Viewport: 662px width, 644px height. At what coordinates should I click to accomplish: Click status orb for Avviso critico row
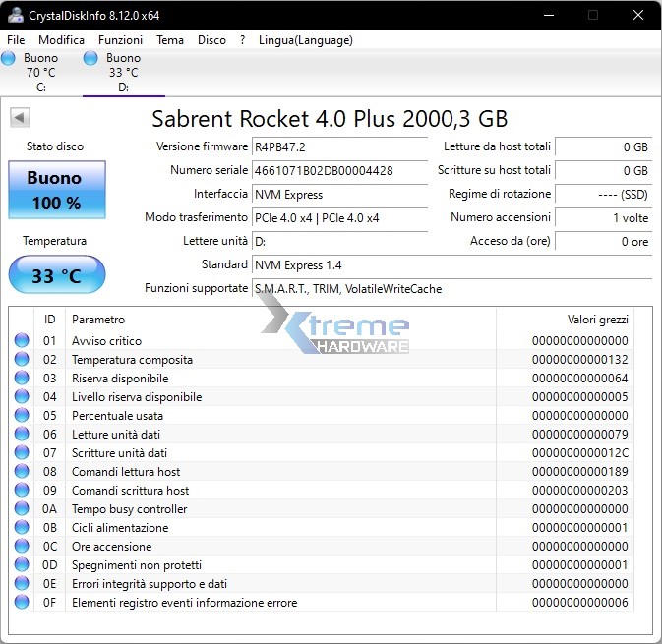tap(22, 341)
